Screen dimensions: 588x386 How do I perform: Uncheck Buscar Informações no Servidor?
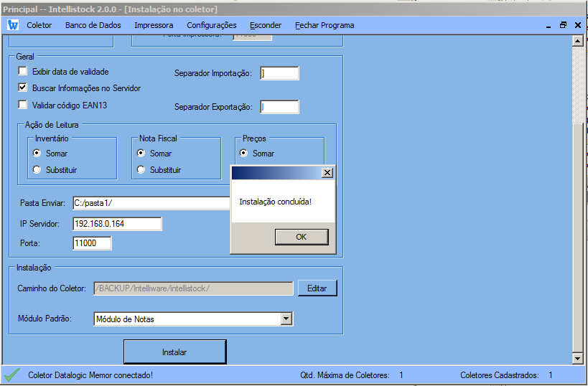click(x=23, y=88)
